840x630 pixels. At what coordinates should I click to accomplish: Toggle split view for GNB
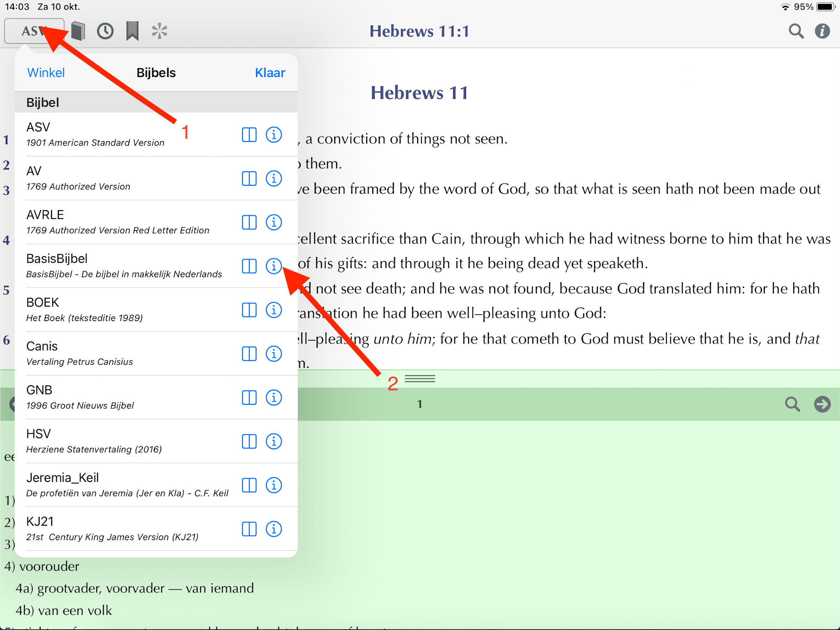pos(249,397)
